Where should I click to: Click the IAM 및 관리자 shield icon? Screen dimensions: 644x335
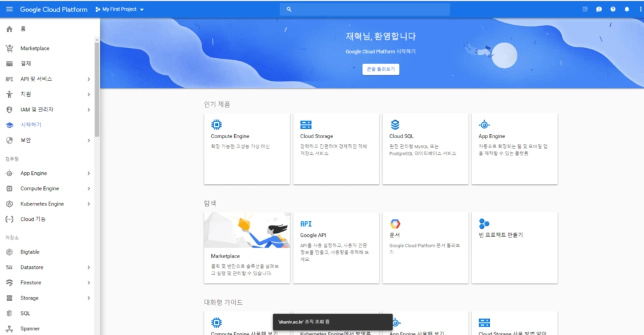click(9, 109)
